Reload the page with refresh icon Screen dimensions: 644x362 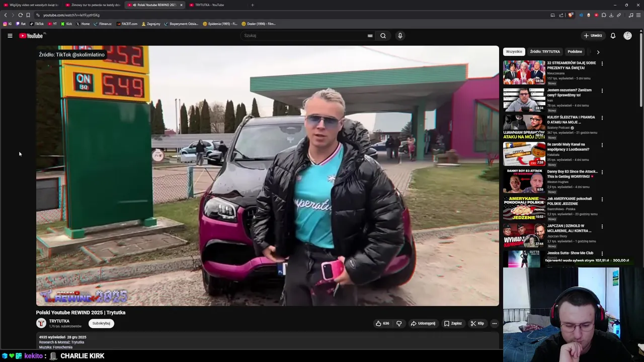[x=20, y=15]
